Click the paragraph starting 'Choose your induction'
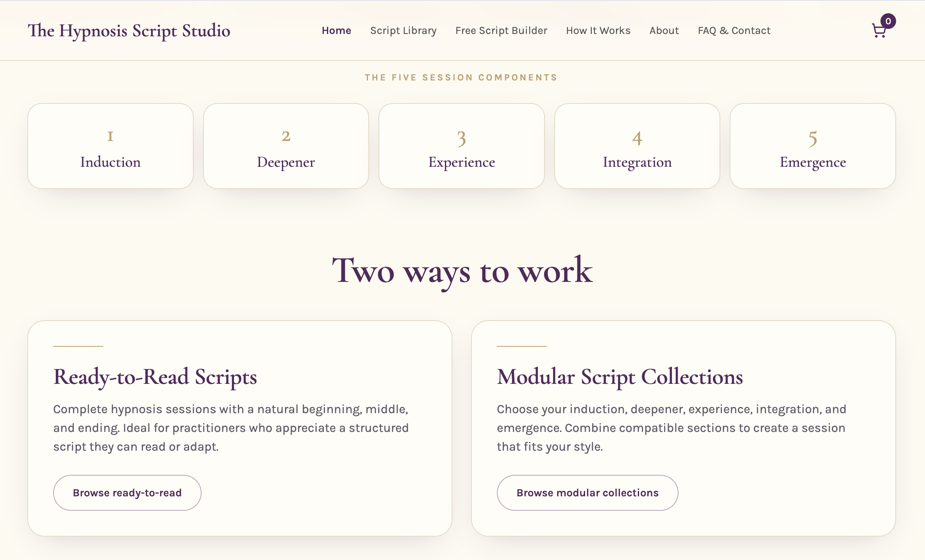Viewport: 925px width, 560px height. (671, 428)
